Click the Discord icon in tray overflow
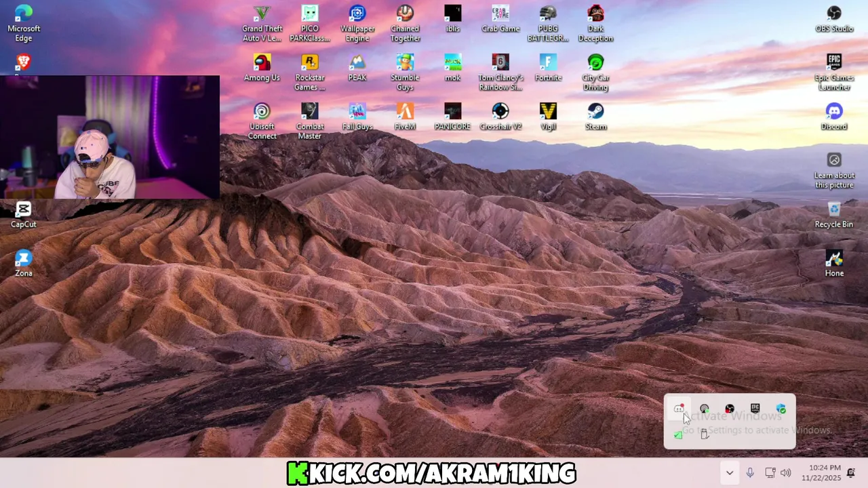This screenshot has width=868, height=488. (x=679, y=409)
